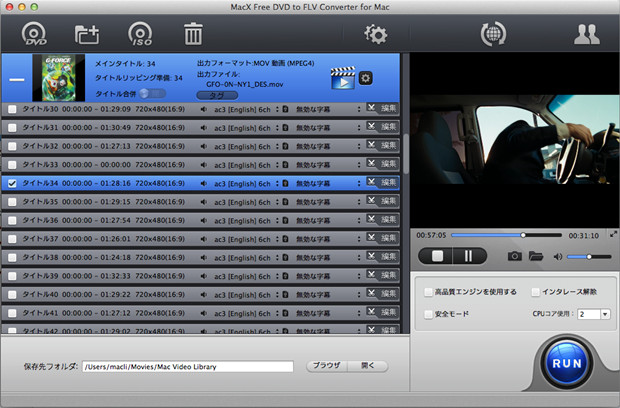Viewport: 620px width, 408px height.
Task: Click the title list vertical scrollbar
Action: 406,154
